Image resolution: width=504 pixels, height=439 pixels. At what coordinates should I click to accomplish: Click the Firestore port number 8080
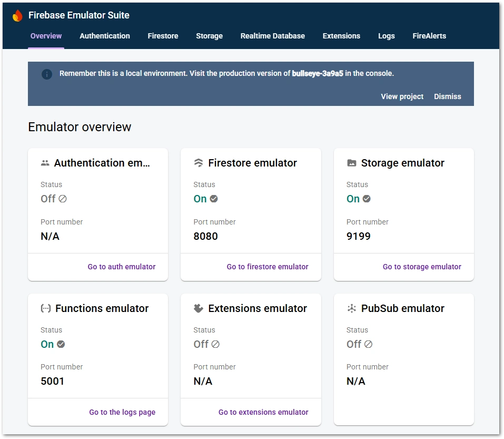click(x=205, y=237)
